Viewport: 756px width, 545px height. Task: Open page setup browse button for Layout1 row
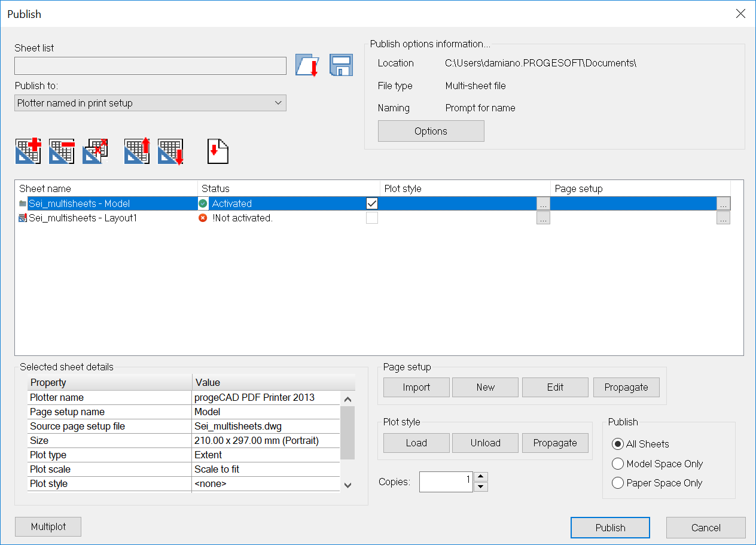tap(723, 219)
